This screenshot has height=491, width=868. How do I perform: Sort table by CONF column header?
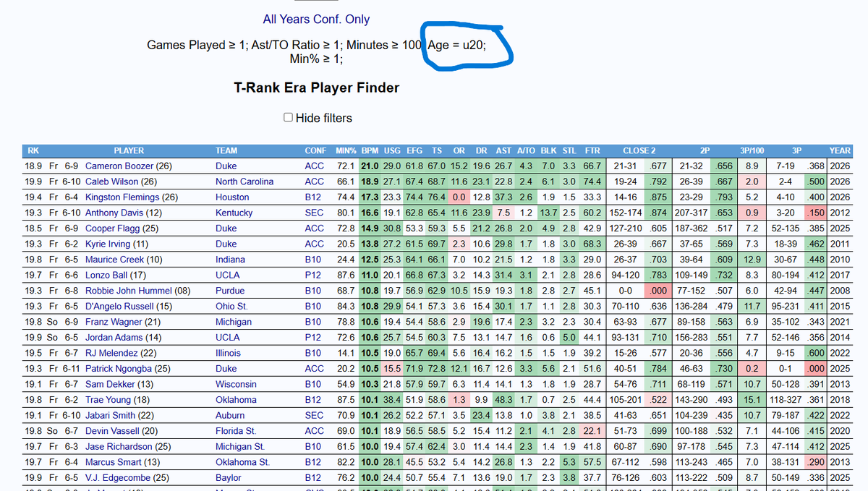click(315, 150)
